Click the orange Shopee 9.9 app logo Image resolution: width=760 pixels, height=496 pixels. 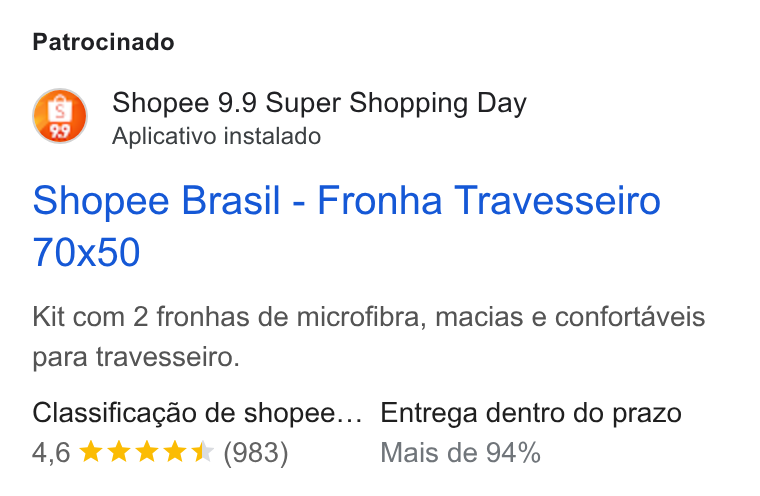pos(60,116)
